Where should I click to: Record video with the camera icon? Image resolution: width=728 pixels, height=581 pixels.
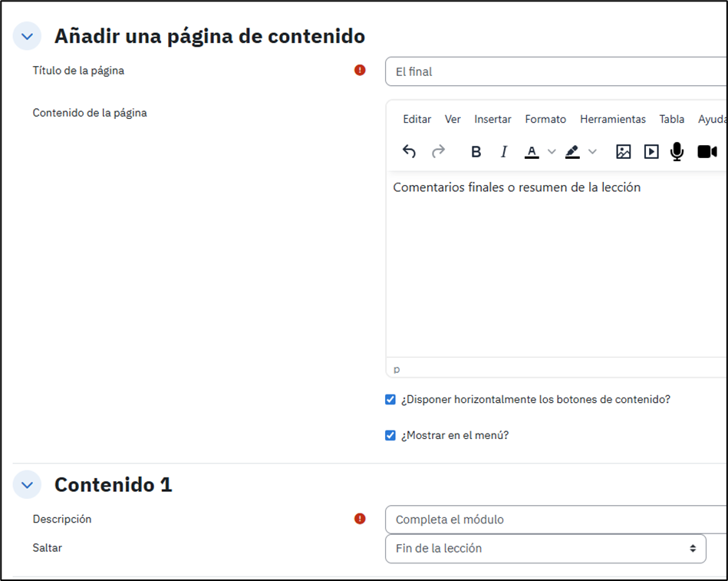click(x=707, y=152)
